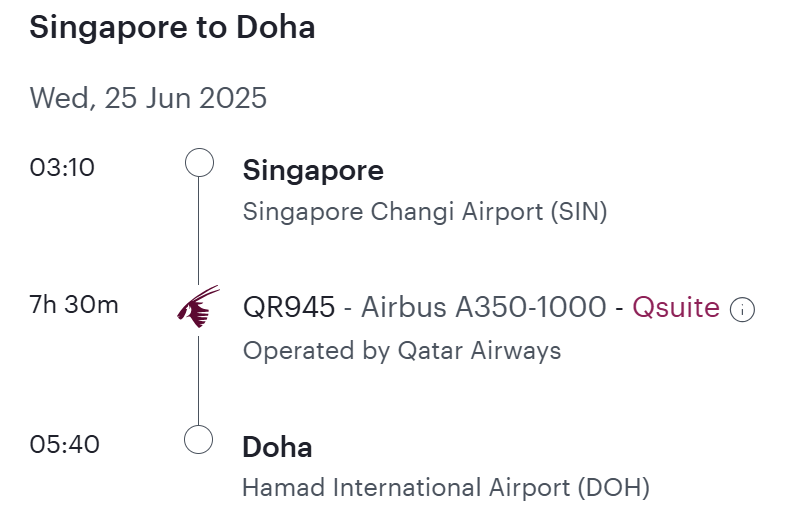Select the Singapore city name
The width and height of the screenshot is (802, 528).
pos(313,171)
